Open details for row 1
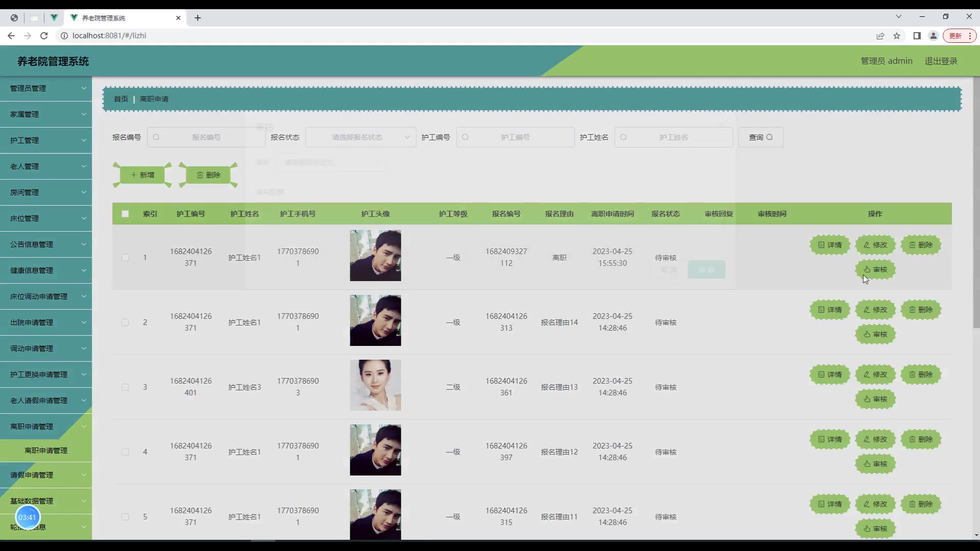The image size is (980, 551). coord(829,245)
